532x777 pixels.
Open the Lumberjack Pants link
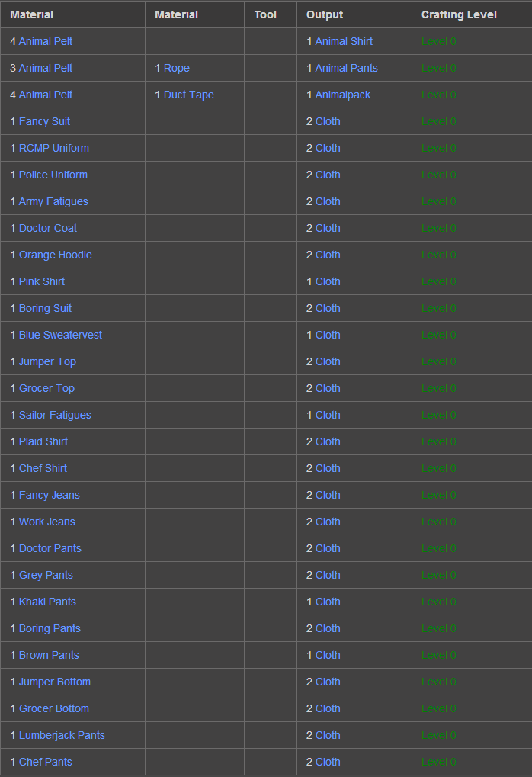coord(62,737)
